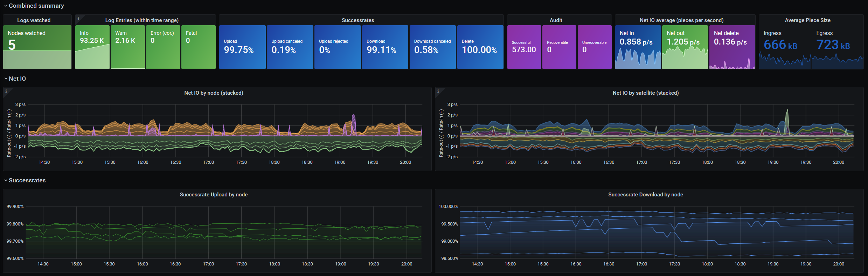868x276 pixels.
Task: Select the Net in 0.858 p/s tile
Action: click(x=638, y=47)
